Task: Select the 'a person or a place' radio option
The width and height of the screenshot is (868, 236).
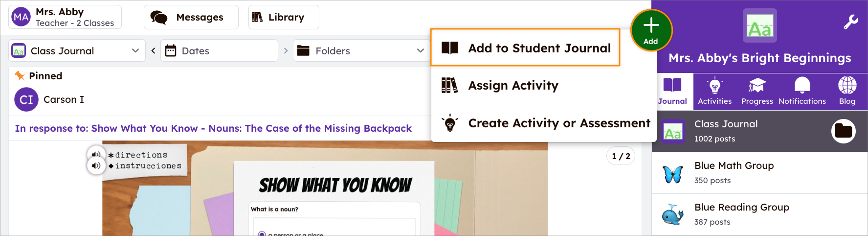Action: [262, 234]
